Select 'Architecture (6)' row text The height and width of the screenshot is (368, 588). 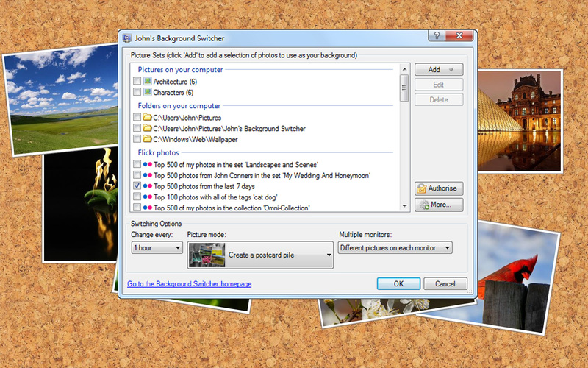175,82
